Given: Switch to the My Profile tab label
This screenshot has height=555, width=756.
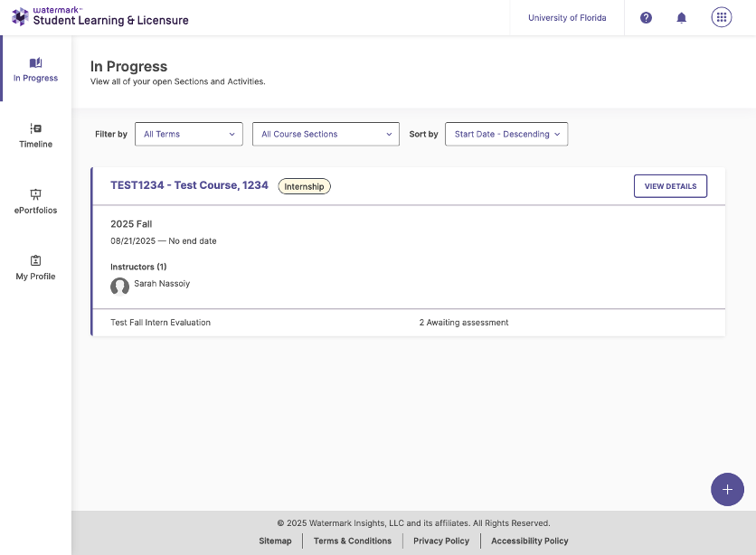Looking at the screenshot, I should (35, 276).
